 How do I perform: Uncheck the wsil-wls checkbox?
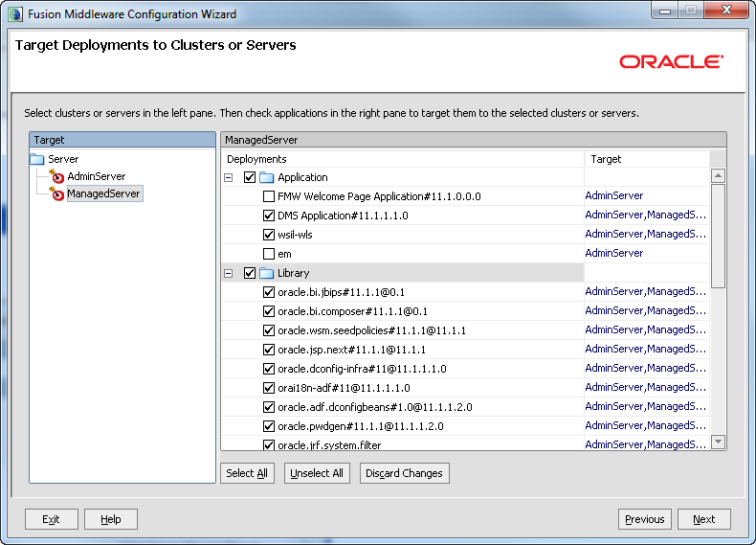point(269,235)
